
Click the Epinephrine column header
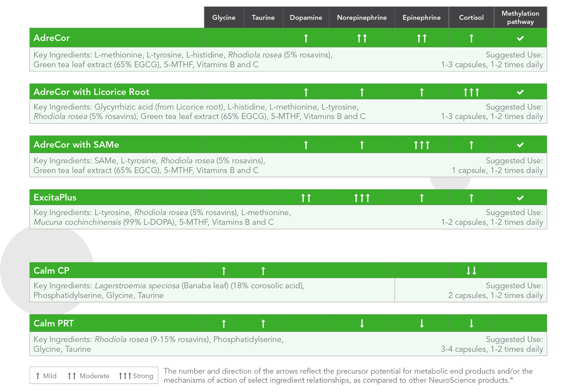tap(422, 17)
